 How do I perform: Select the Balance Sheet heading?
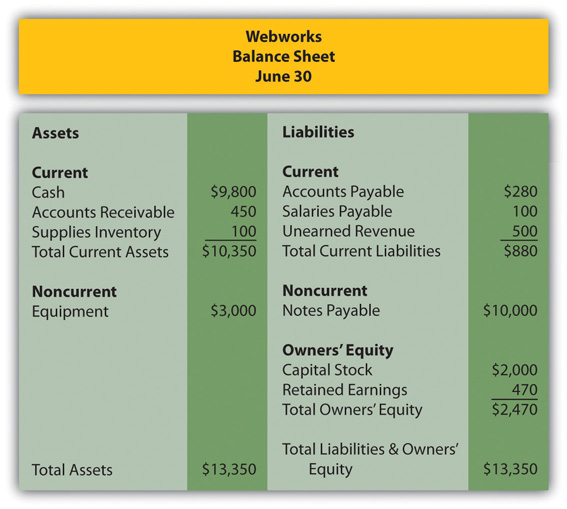point(284,57)
